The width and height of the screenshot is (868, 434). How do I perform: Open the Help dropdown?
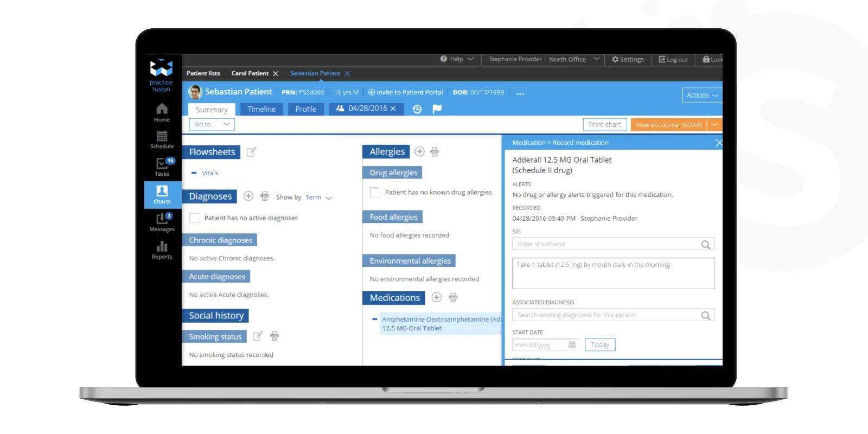click(x=457, y=59)
